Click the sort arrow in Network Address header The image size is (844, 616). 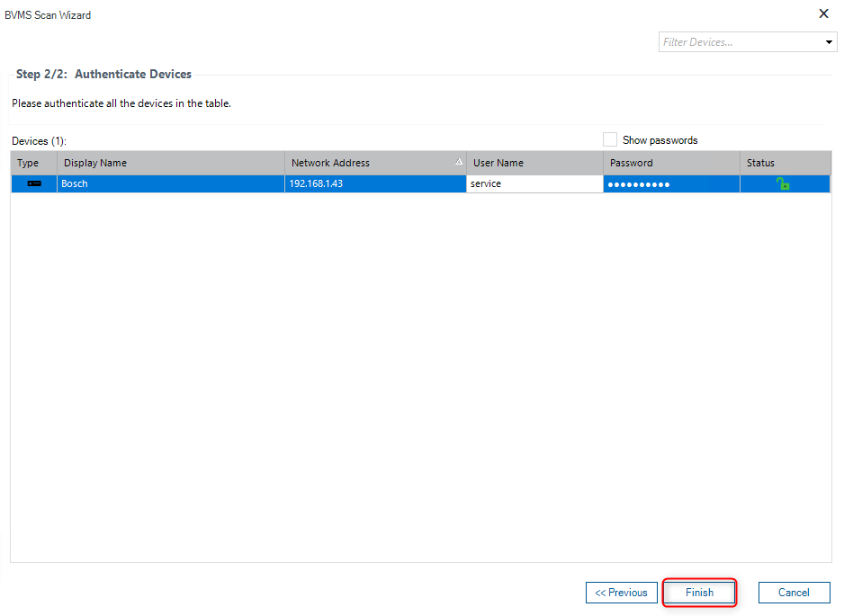point(459,163)
